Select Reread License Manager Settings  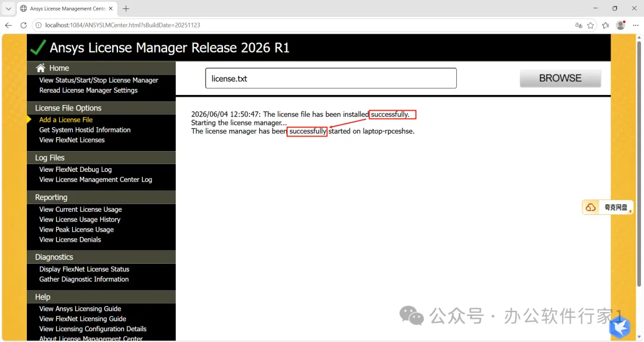pyautogui.click(x=88, y=90)
